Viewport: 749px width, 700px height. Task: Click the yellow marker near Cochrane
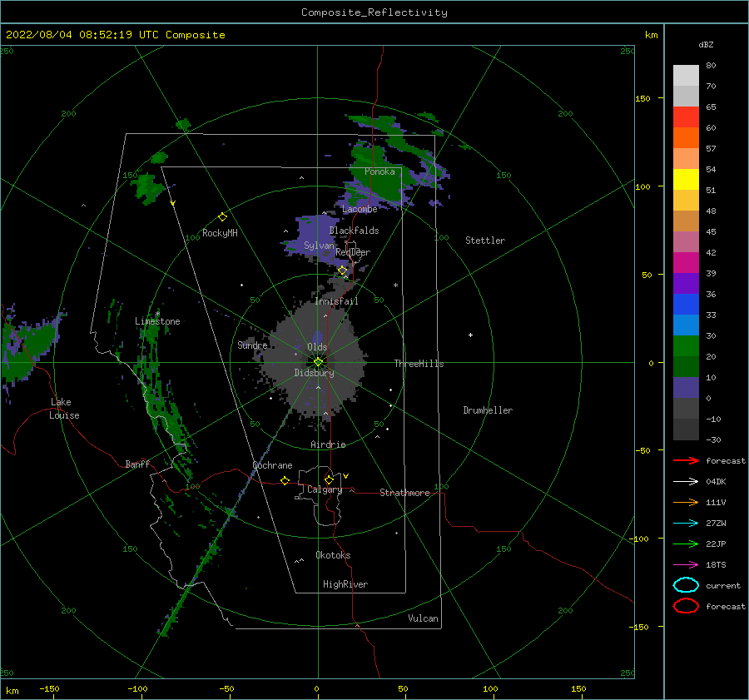(x=285, y=480)
